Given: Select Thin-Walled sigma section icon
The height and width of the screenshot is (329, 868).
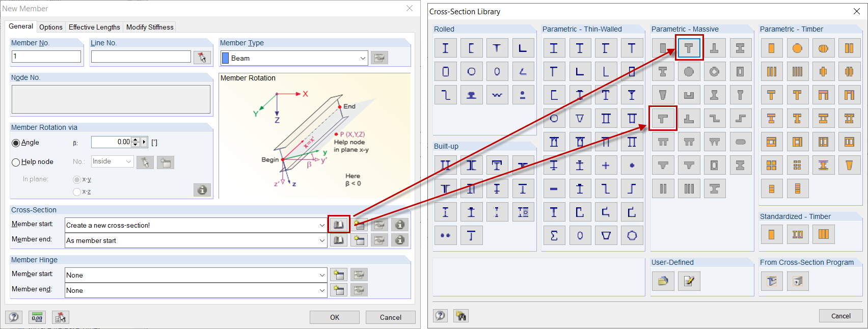Looking at the screenshot, I should coord(554,236).
